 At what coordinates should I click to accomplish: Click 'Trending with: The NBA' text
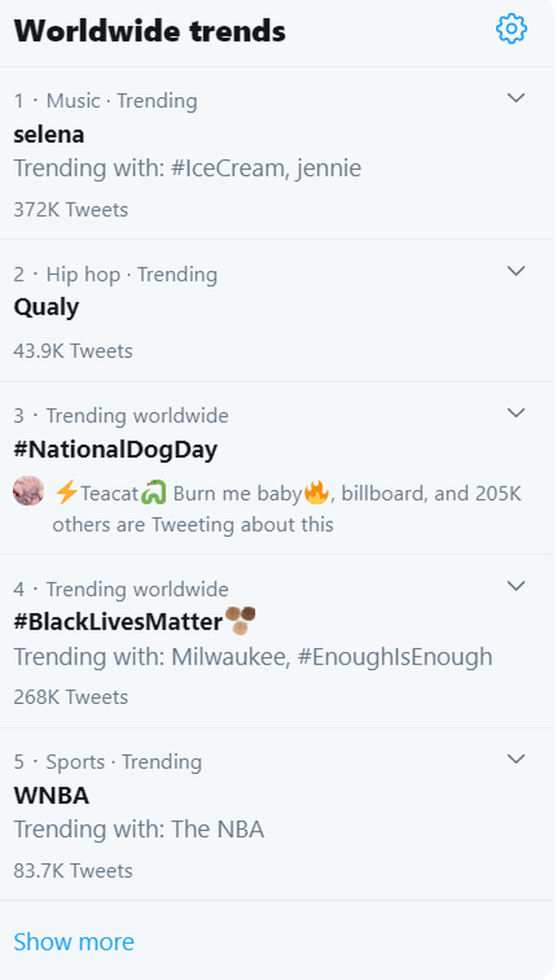point(139,829)
